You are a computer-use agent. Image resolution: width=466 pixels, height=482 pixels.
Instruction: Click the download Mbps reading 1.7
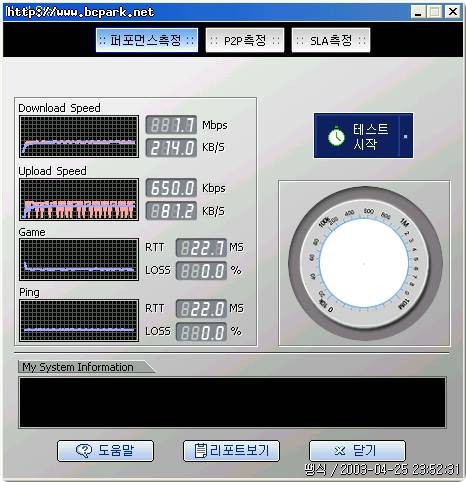point(171,125)
